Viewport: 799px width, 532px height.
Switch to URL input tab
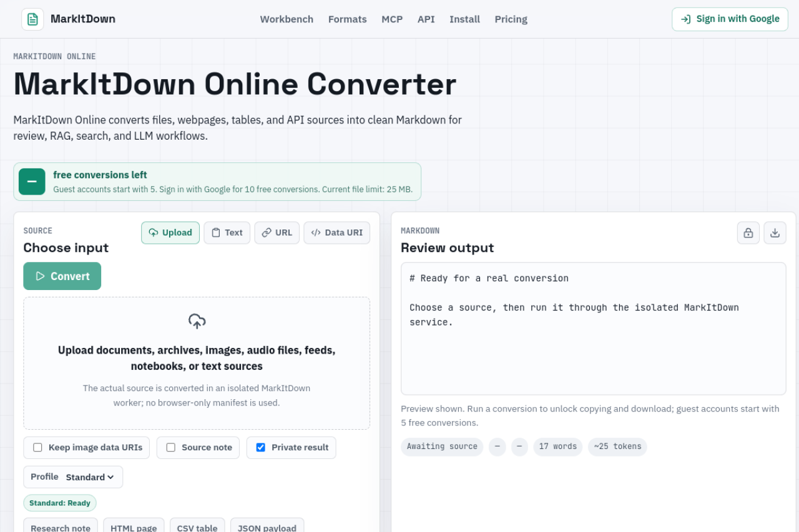[x=277, y=233]
